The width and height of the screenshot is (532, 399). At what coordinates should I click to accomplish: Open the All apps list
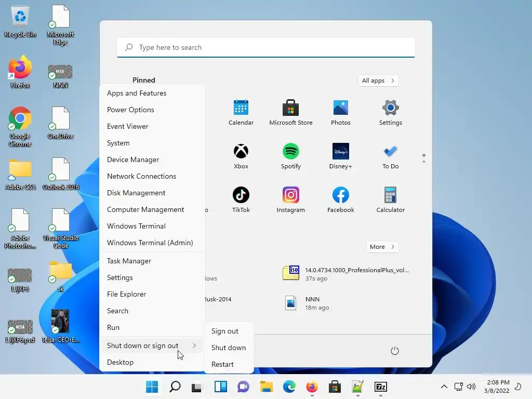[378, 81]
